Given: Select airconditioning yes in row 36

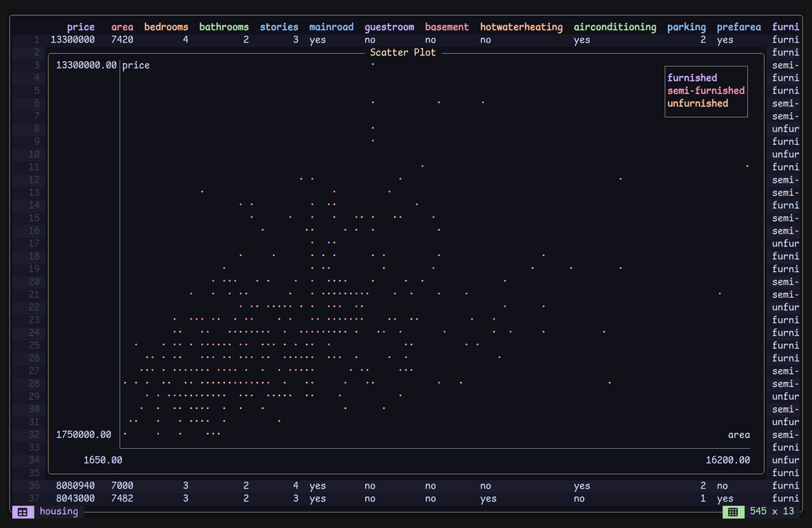Looking at the screenshot, I should tap(582, 486).
